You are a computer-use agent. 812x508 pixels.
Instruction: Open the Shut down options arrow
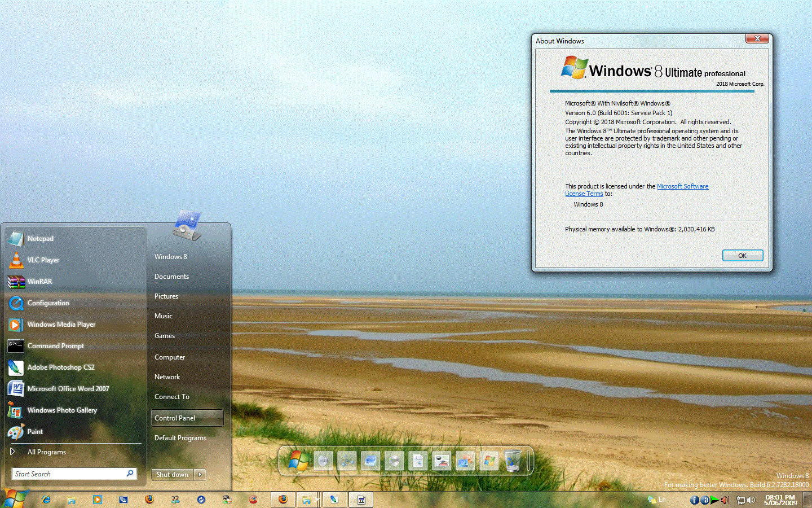(x=200, y=475)
